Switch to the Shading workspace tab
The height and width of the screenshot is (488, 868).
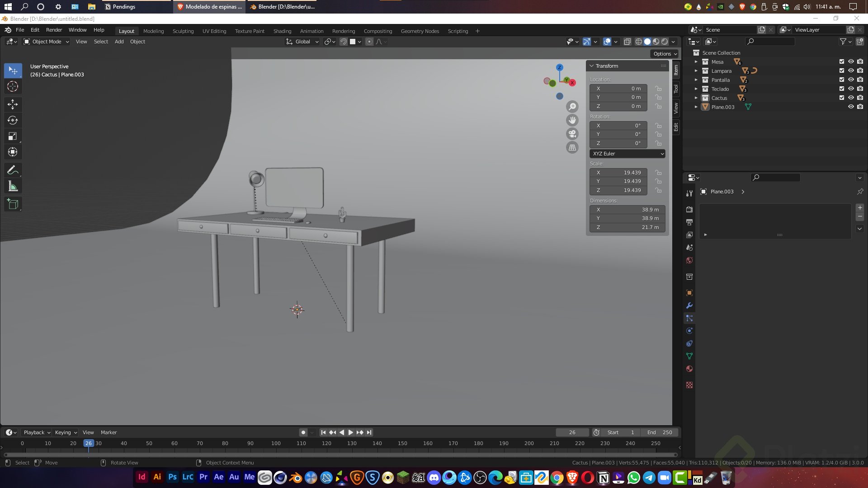(282, 31)
